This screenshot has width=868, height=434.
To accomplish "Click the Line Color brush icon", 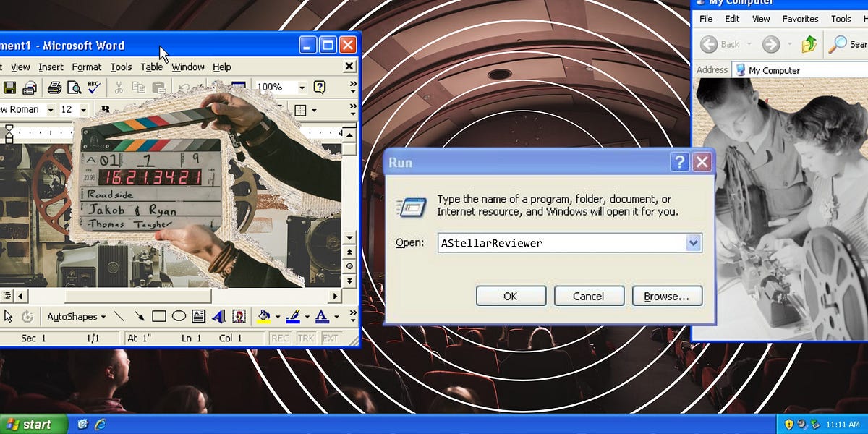I will 292,316.
